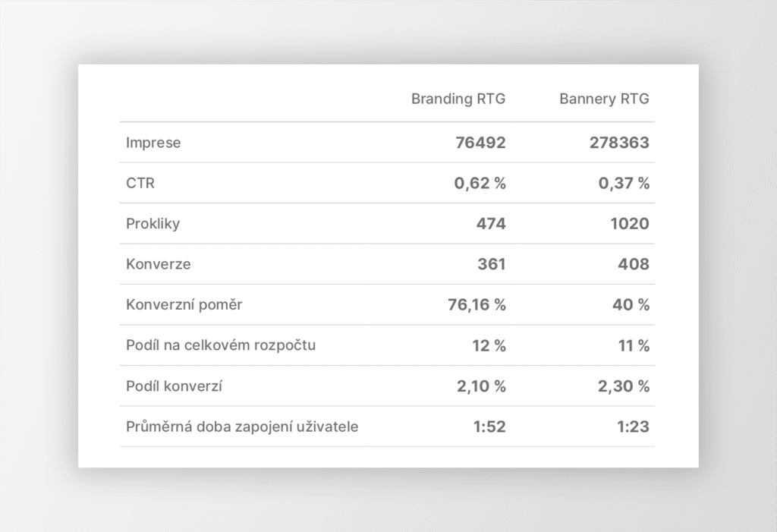Viewport: 777px width, 532px height.
Task: Click the 1020 clicks value
Action: tap(630, 224)
